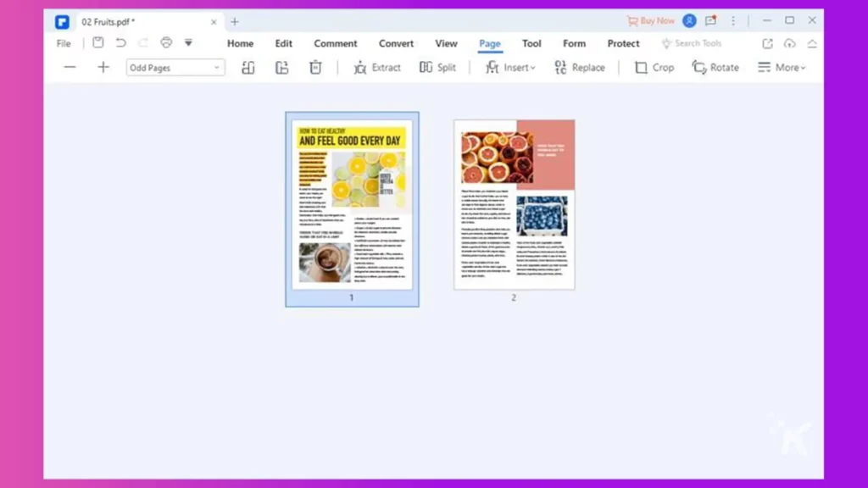Select the Page tab
This screenshot has width=868, height=488.
tap(490, 43)
